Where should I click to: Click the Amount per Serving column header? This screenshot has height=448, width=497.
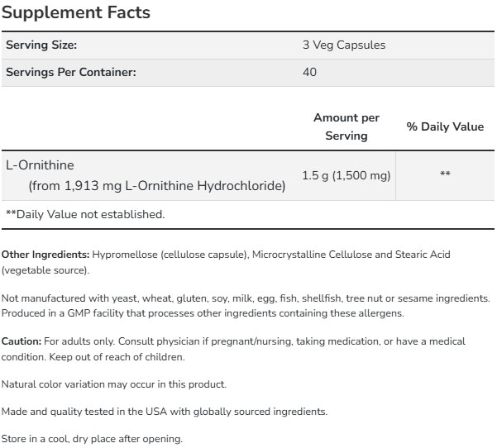pyautogui.click(x=346, y=126)
